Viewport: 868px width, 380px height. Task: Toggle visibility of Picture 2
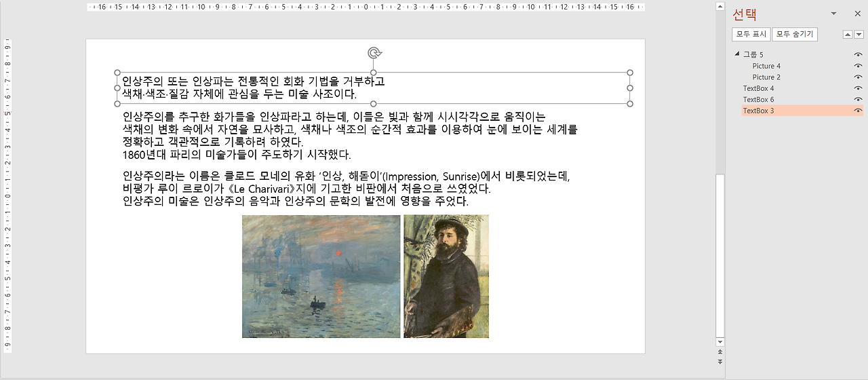tap(858, 77)
